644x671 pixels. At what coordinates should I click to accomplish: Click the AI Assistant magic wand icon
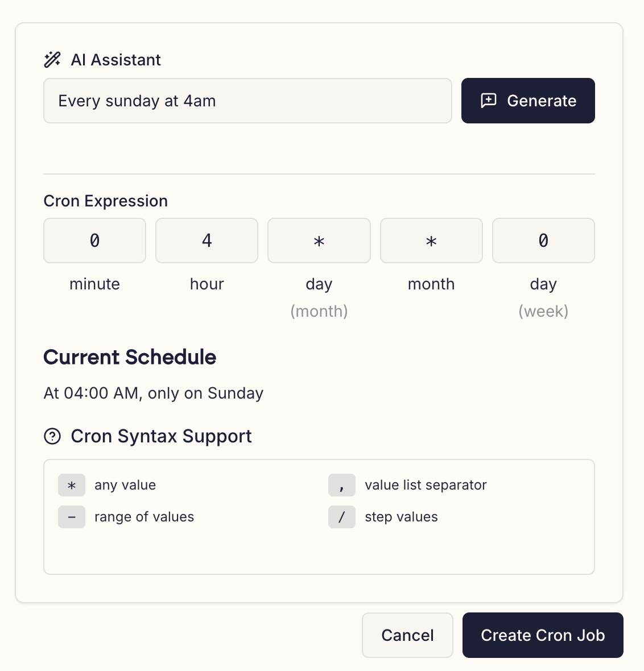tap(52, 60)
